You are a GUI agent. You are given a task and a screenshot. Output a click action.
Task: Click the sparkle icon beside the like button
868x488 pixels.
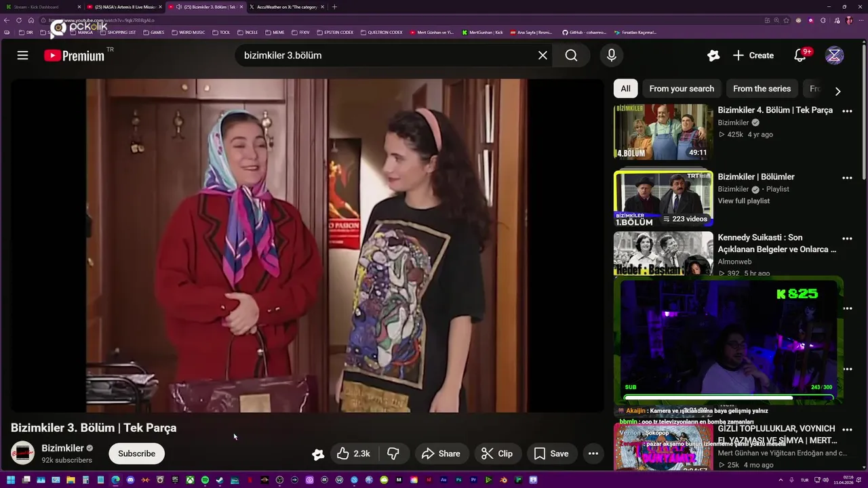(x=317, y=454)
